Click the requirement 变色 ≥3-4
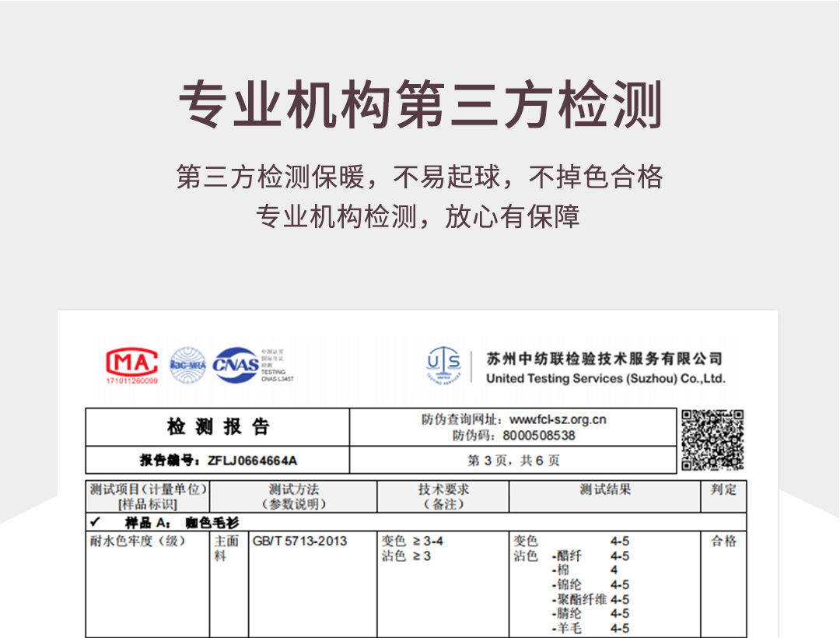 412,541
